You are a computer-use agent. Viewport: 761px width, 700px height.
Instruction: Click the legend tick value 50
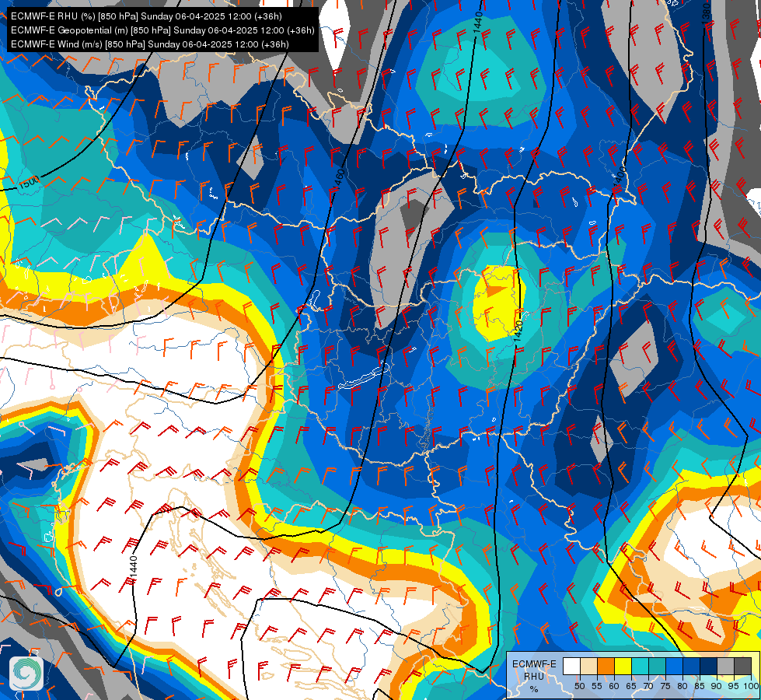coord(579,686)
